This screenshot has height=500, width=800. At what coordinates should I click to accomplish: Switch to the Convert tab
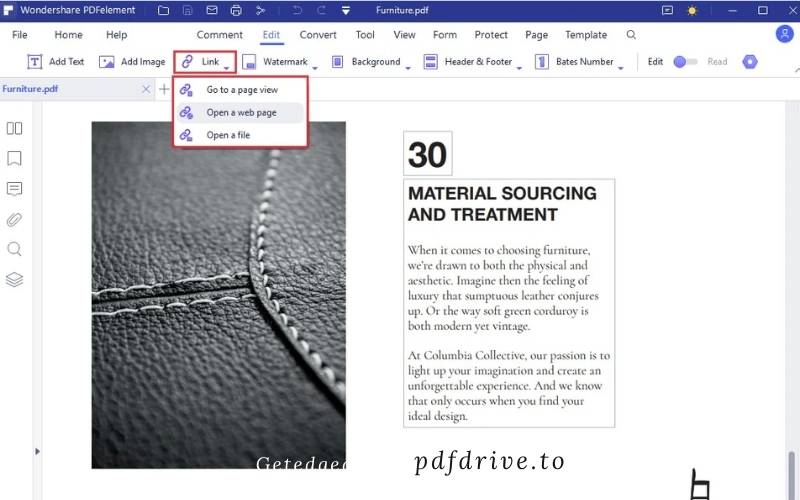click(318, 35)
